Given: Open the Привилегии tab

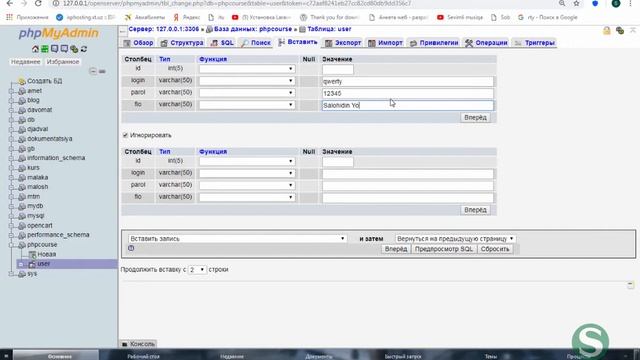Looking at the screenshot, I should coord(434,42).
